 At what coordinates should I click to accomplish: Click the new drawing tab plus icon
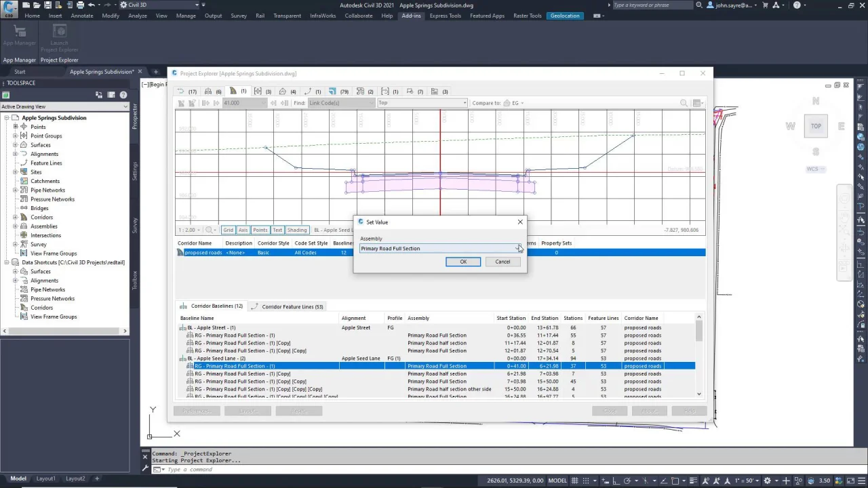point(155,72)
